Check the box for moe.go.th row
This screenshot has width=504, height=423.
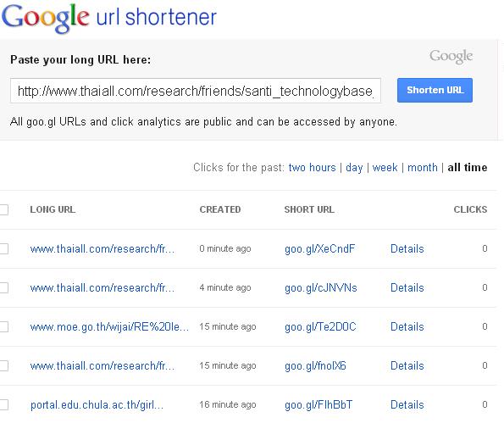coord(3,327)
